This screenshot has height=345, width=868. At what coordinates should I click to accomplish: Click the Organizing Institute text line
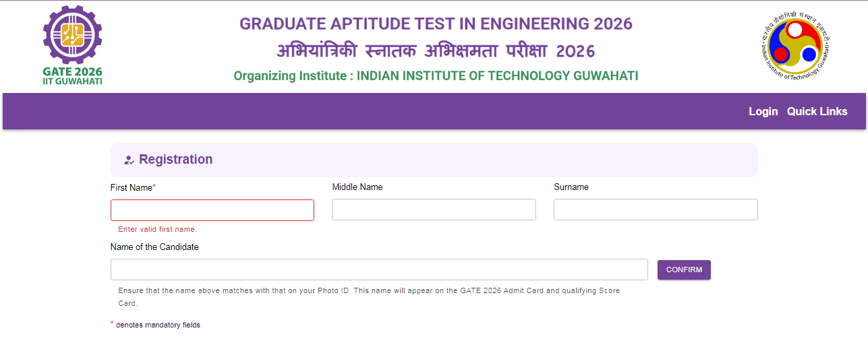[436, 75]
